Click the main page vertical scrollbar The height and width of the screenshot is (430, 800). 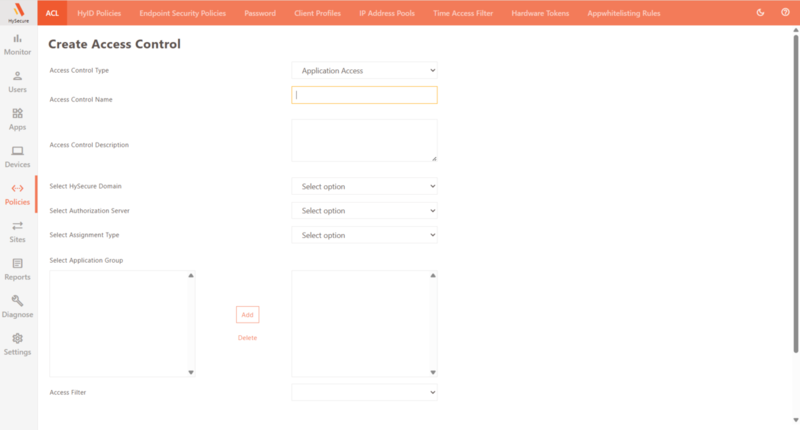795,193
